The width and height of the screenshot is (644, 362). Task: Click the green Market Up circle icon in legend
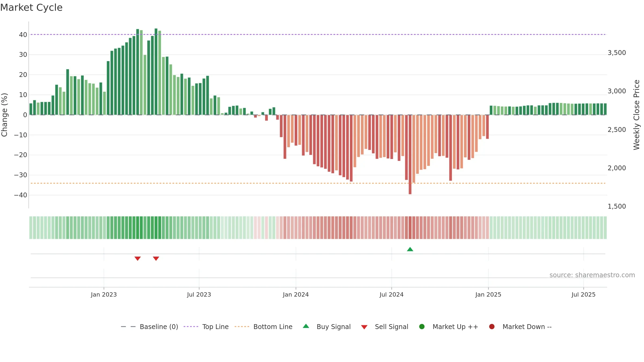(x=422, y=327)
